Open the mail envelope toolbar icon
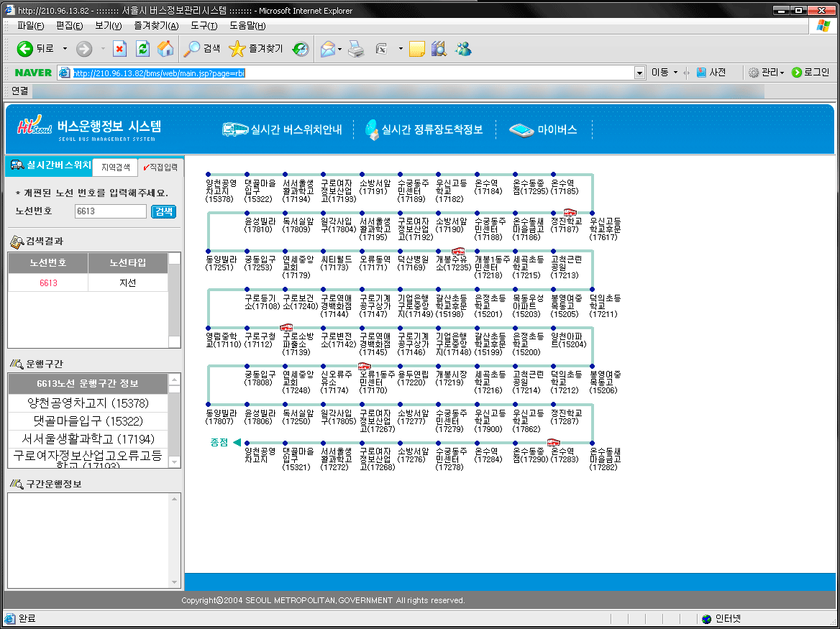This screenshot has height=629, width=840. click(x=327, y=50)
